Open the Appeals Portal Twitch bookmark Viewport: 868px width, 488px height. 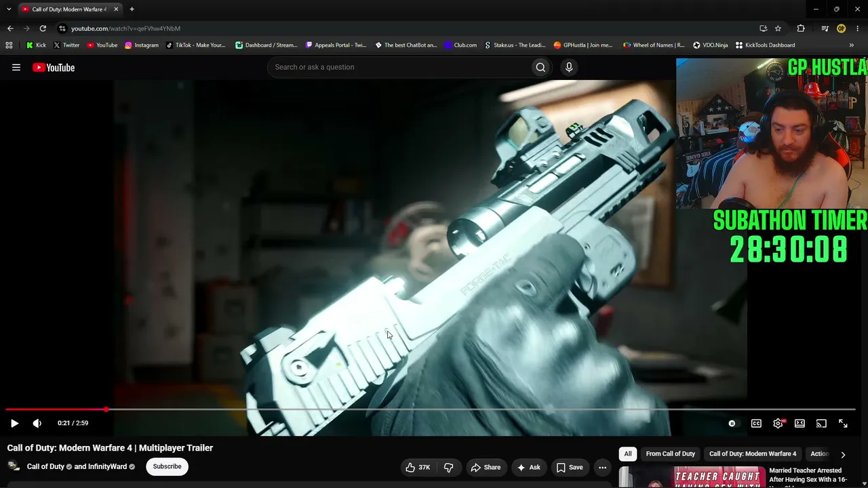[x=336, y=45]
